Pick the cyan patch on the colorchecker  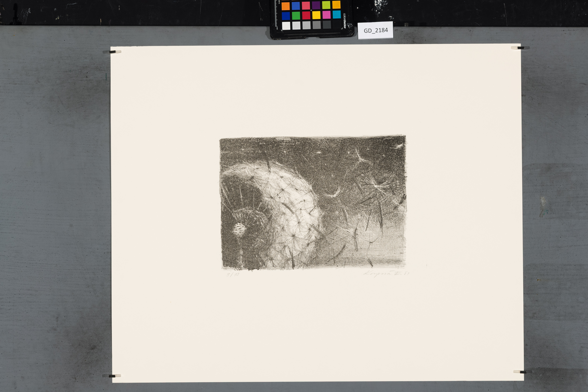(336, 15)
